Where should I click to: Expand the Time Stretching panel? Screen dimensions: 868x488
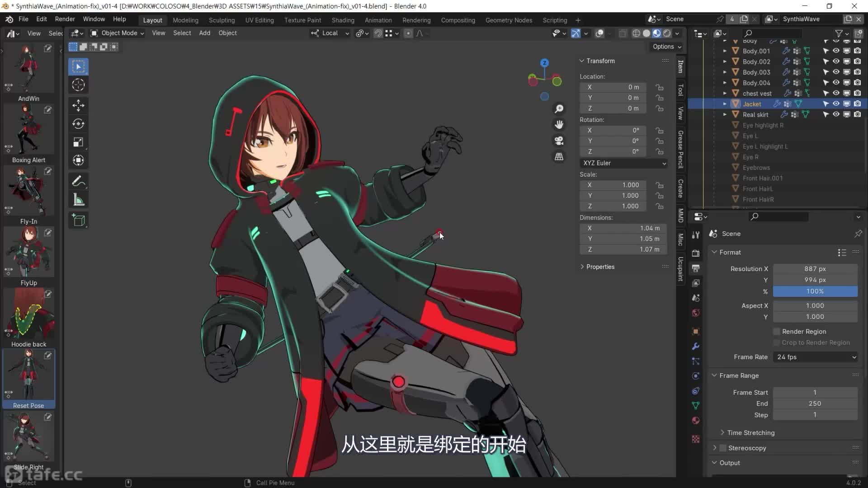point(750,433)
